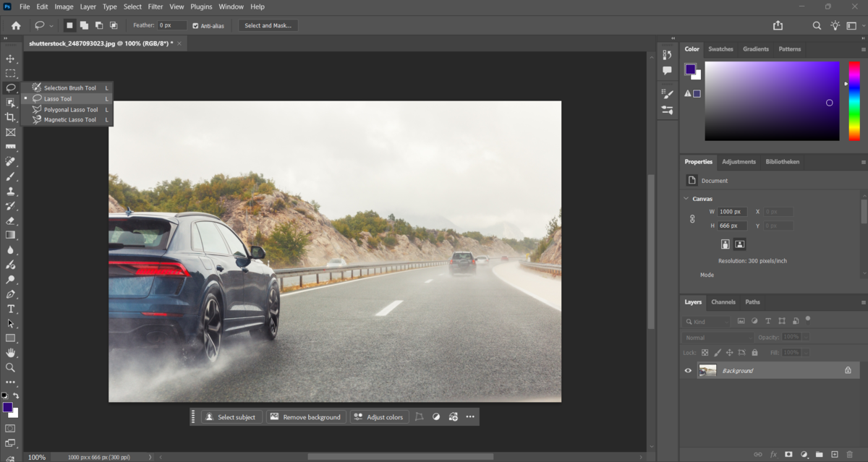
Task: Collapse the Canvas section chevron
Action: 686,199
